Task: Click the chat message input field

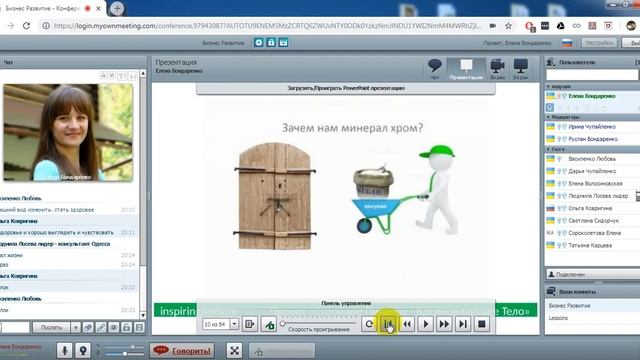Action: coord(15,327)
